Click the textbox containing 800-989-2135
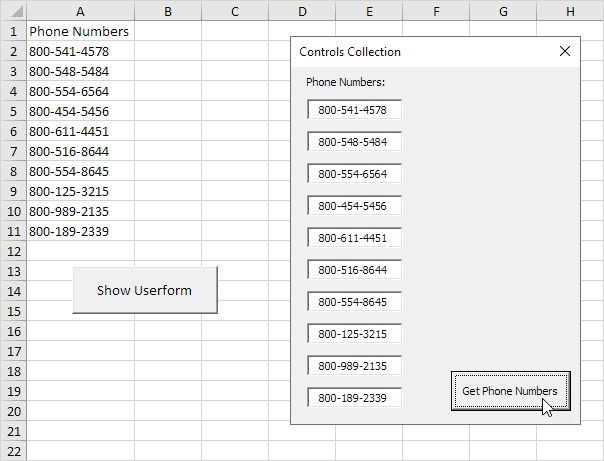 354,365
